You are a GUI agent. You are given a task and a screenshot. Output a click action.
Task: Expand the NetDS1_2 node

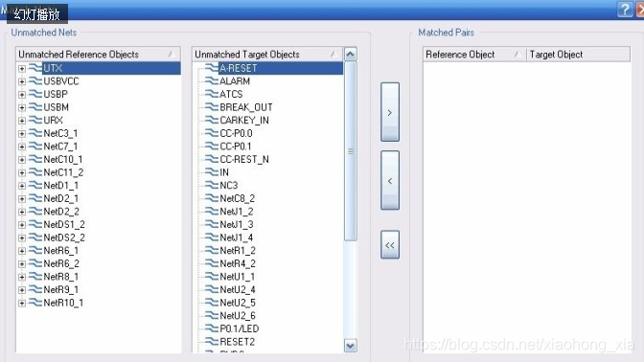click(x=22, y=225)
